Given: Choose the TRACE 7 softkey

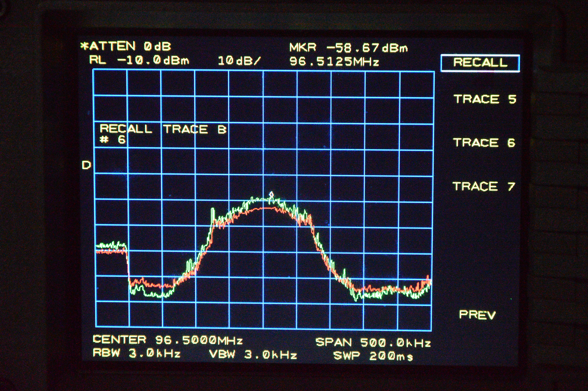Looking at the screenshot, I should click(484, 186).
